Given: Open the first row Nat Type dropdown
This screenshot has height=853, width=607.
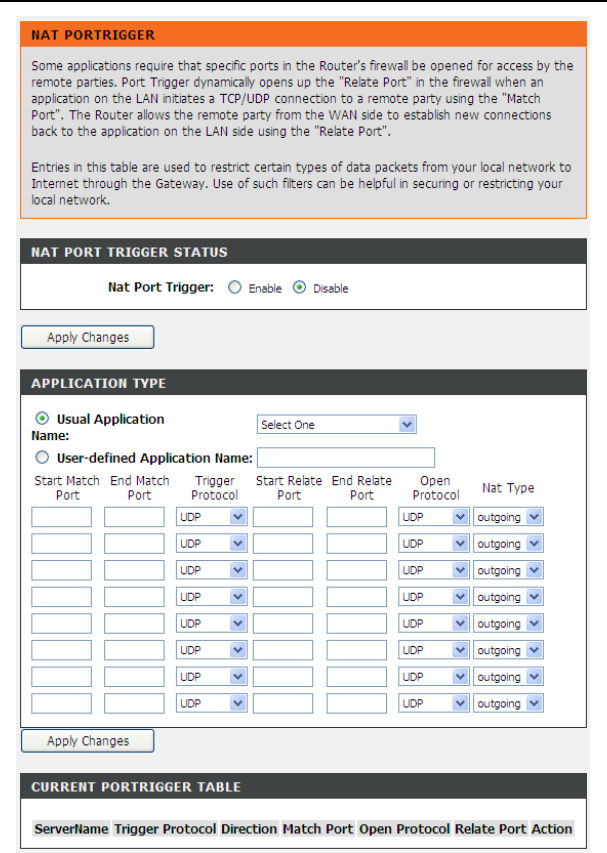Looking at the screenshot, I should 508,517.
